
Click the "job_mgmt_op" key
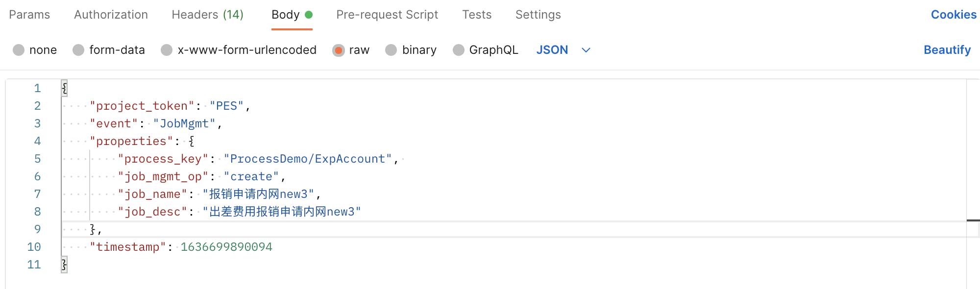[x=163, y=176]
